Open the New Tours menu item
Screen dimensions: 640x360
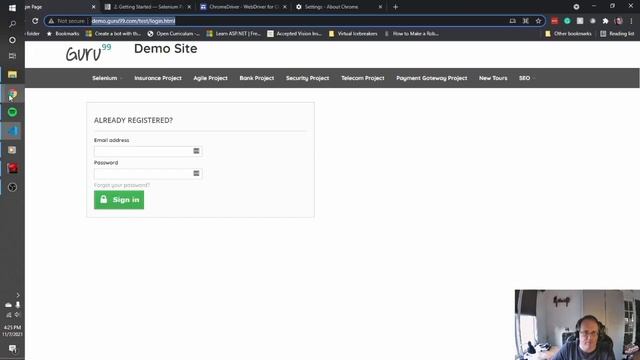pyautogui.click(x=493, y=78)
